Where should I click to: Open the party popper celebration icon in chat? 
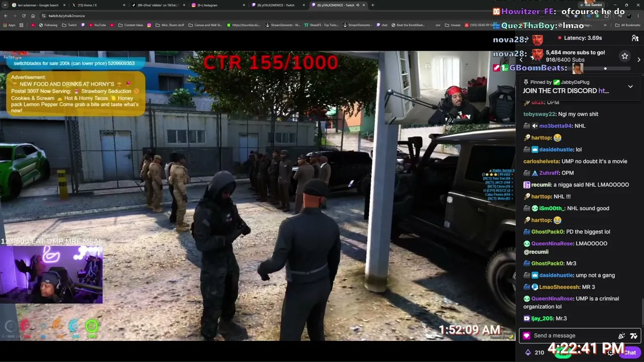coord(621,336)
